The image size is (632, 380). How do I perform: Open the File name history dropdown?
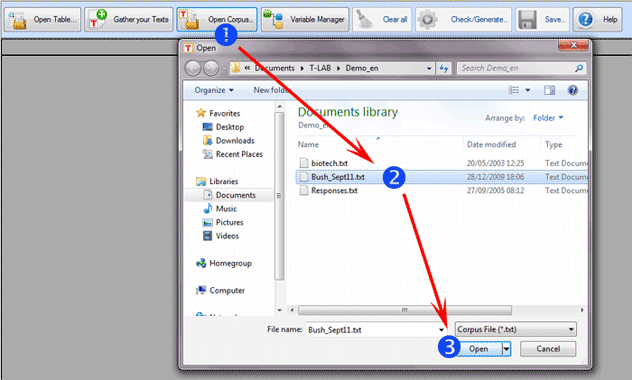pos(441,330)
